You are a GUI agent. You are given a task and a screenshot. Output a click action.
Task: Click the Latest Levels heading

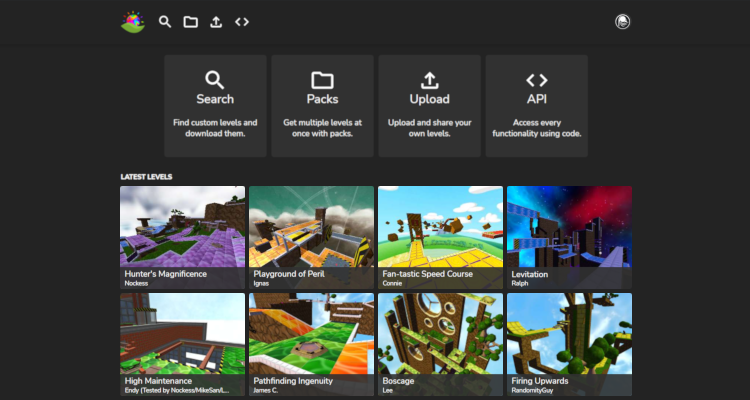click(x=146, y=177)
